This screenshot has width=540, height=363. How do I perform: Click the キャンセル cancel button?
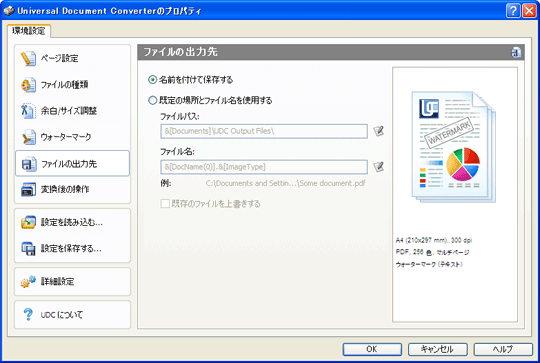[x=437, y=349]
